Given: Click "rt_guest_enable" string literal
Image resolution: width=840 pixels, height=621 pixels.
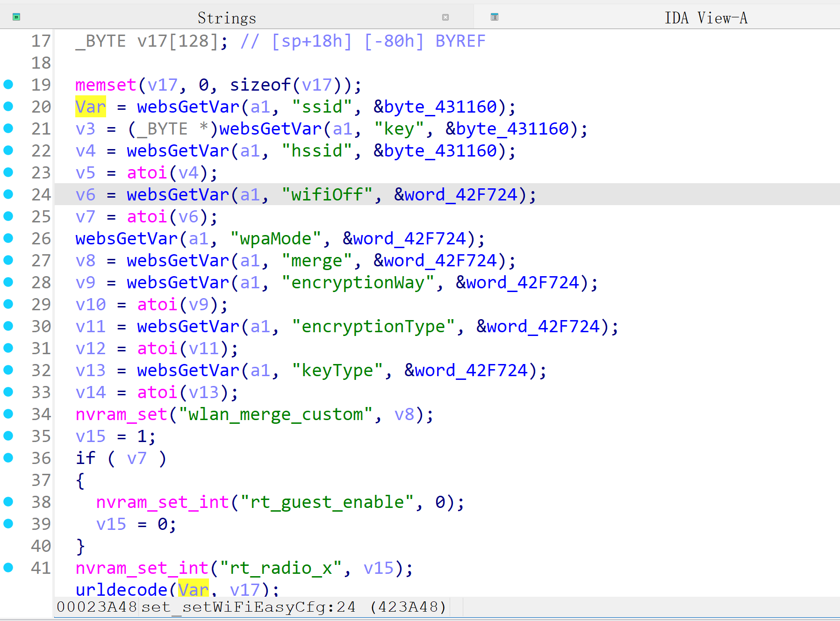Looking at the screenshot, I should [327, 502].
